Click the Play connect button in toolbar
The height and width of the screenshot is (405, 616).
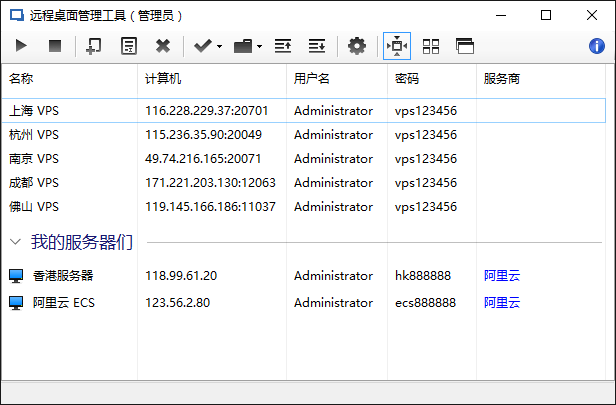pos(22,46)
